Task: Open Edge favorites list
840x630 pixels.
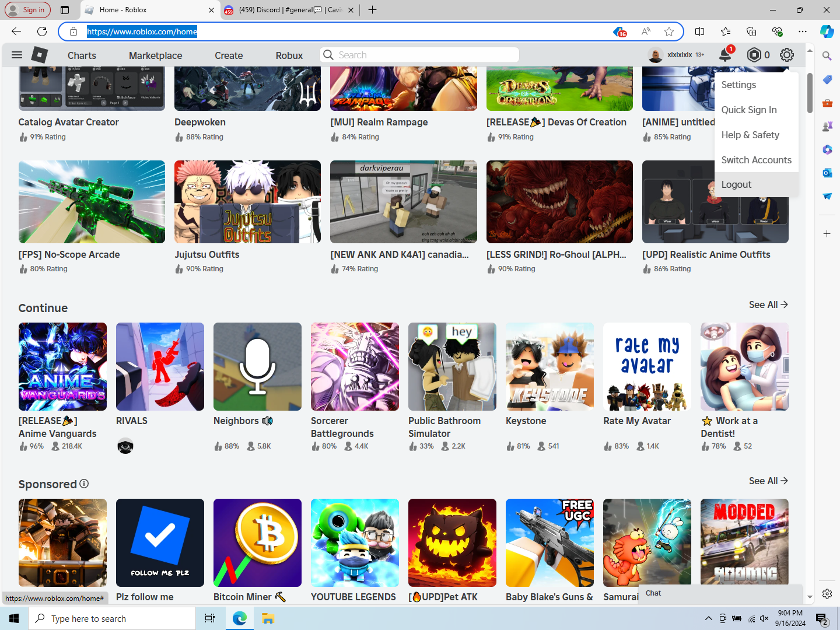Action: pos(726,32)
